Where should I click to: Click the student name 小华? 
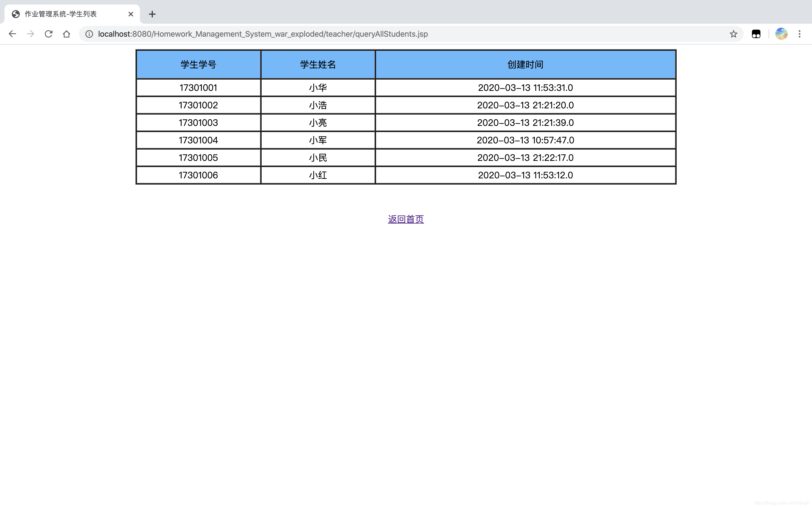pos(318,88)
